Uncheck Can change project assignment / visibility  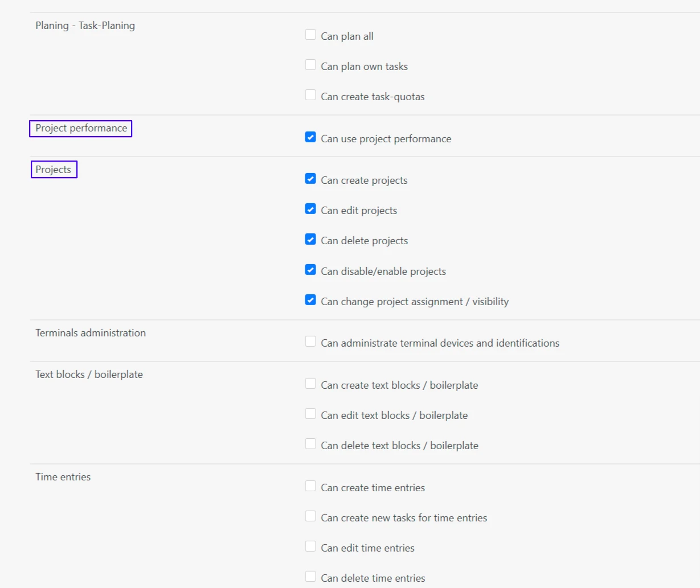pyautogui.click(x=310, y=300)
